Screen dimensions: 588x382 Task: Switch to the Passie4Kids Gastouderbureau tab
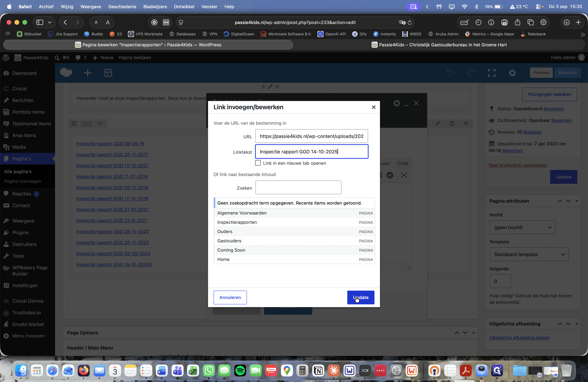coord(439,45)
